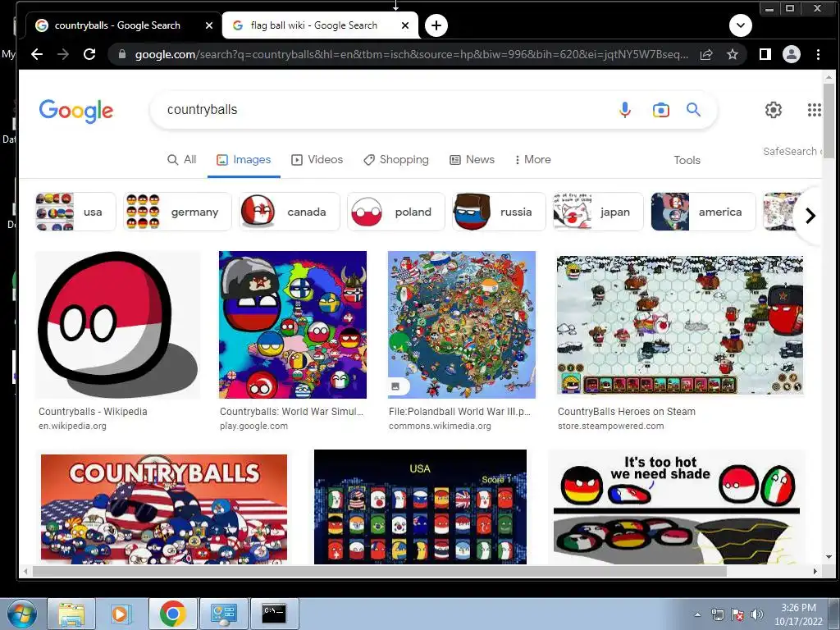
Task: Open the Countryballs Wikipedia image thumbnail
Action: pos(118,325)
